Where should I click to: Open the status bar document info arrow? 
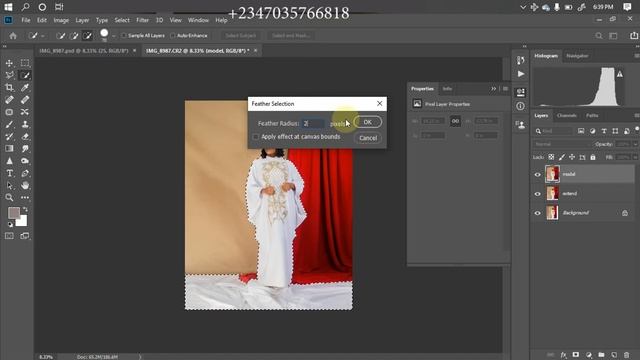tap(140, 357)
